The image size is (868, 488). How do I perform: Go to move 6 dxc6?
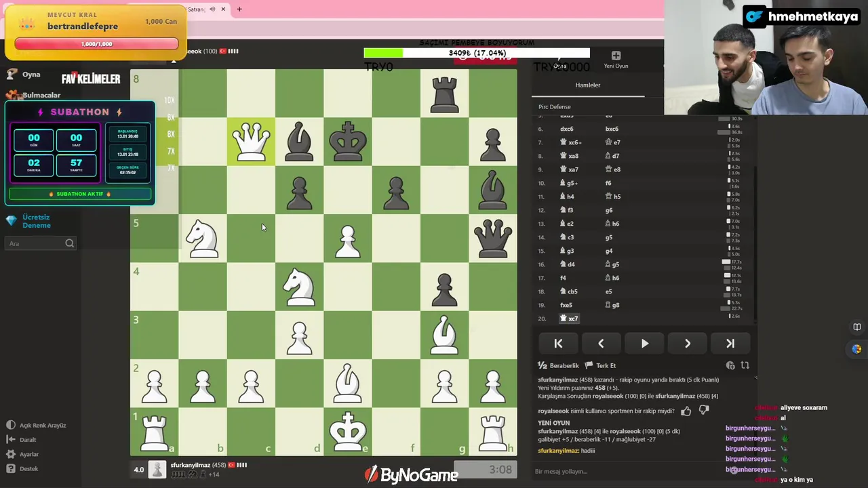pyautogui.click(x=567, y=129)
